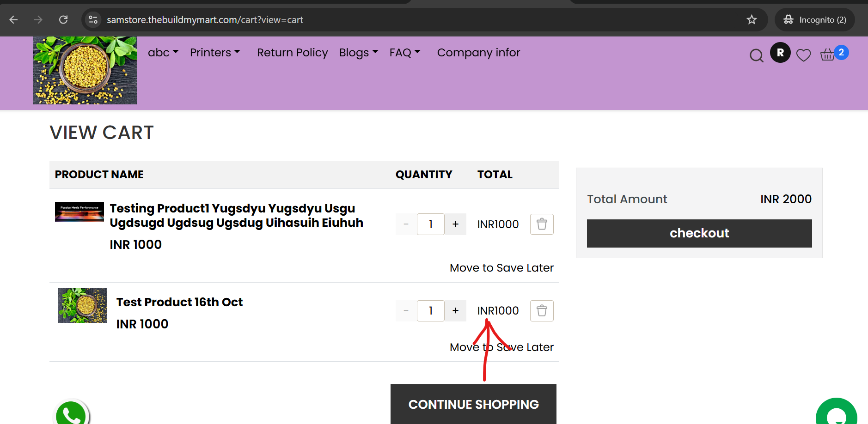This screenshot has width=868, height=424.
Task: Increase quantity of Testing Product1
Action: pos(455,224)
